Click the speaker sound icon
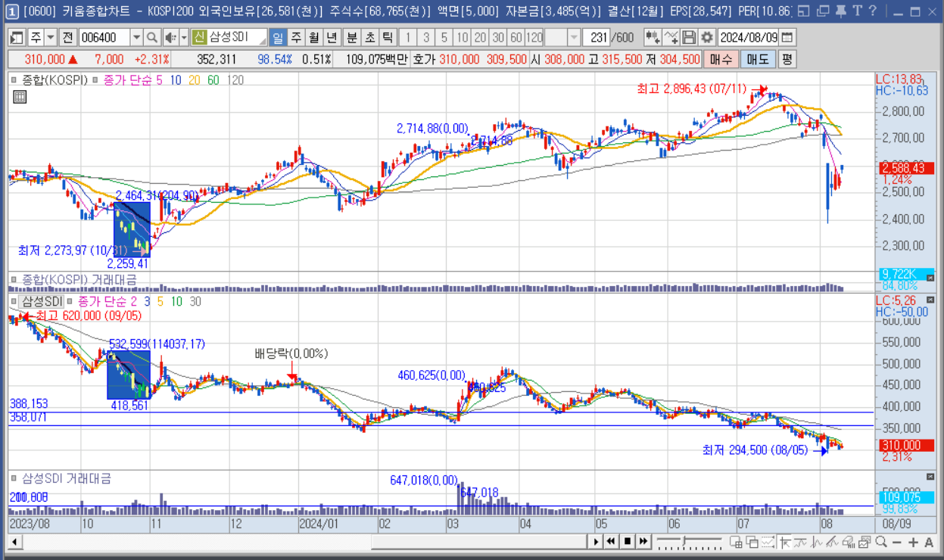944x560 pixels. point(170,38)
